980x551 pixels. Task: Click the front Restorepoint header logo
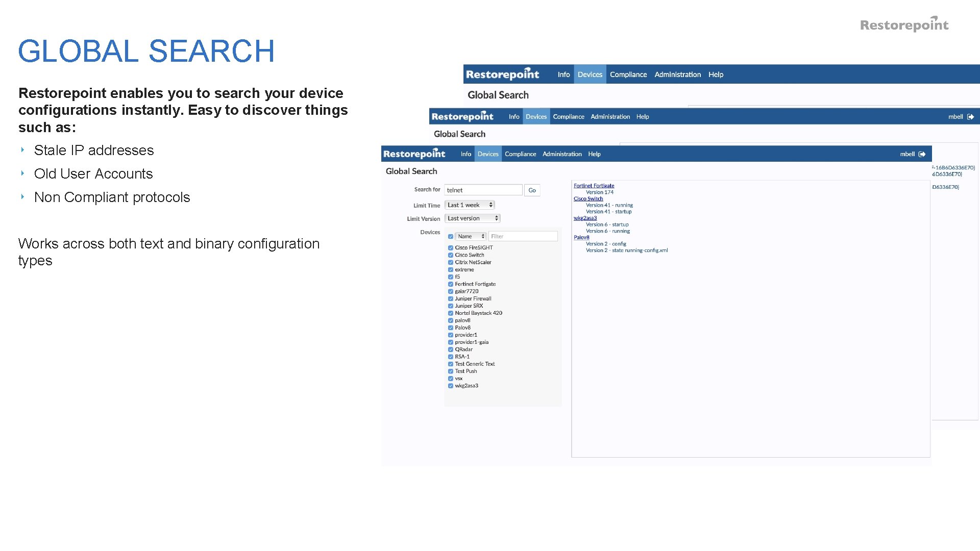click(x=414, y=154)
